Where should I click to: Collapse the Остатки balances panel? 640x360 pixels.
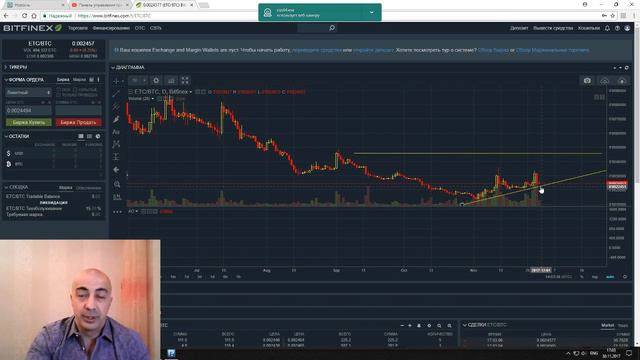tap(6, 136)
